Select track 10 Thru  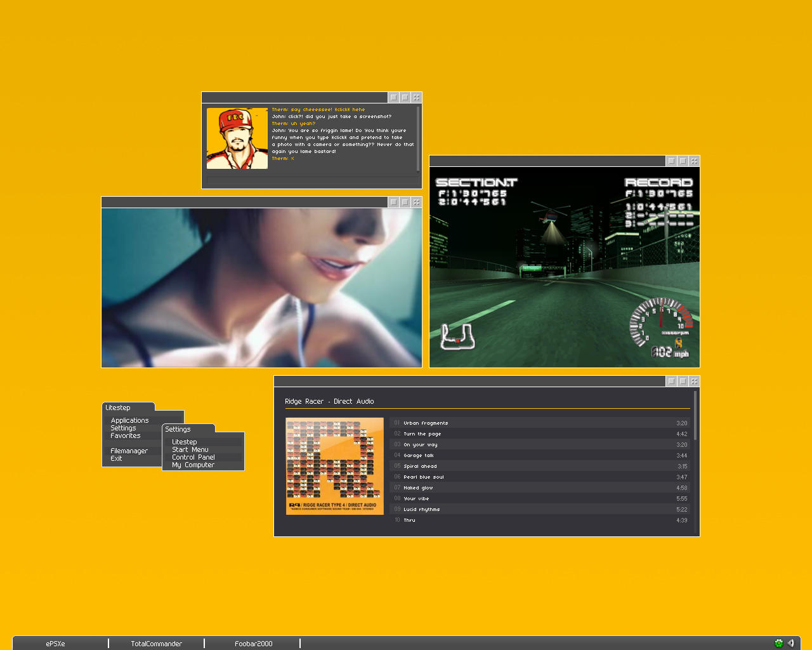[x=540, y=520]
